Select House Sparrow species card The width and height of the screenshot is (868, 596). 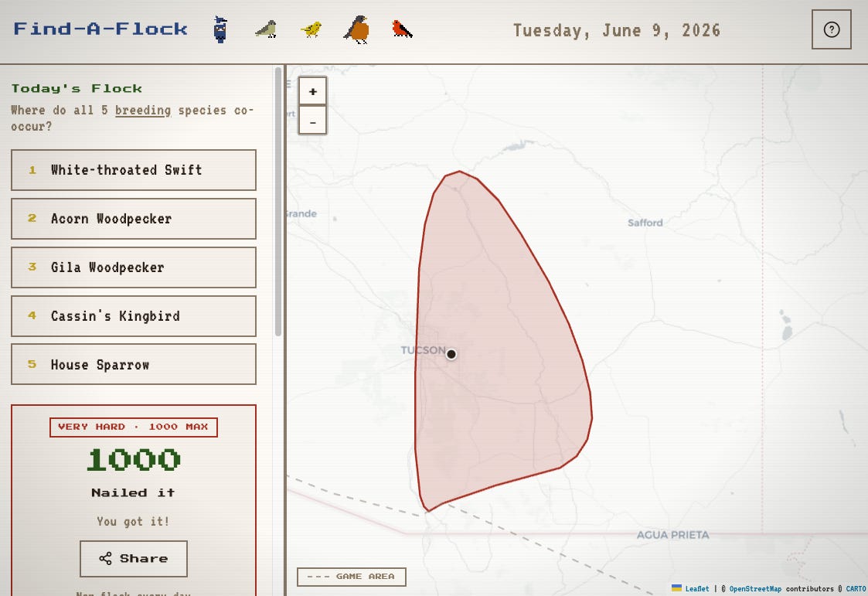tap(134, 364)
